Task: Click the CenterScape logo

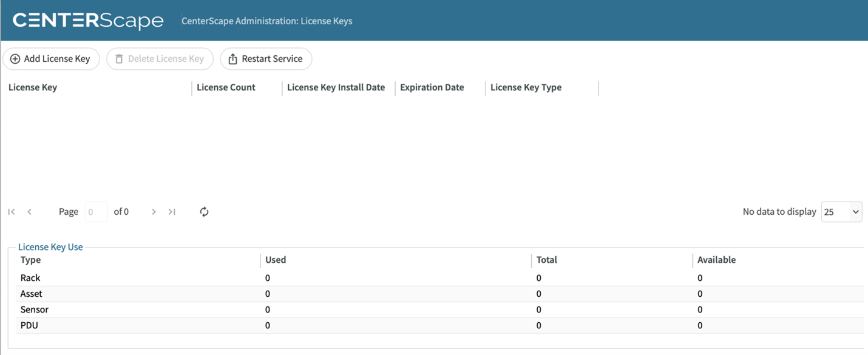Action: coord(88,21)
